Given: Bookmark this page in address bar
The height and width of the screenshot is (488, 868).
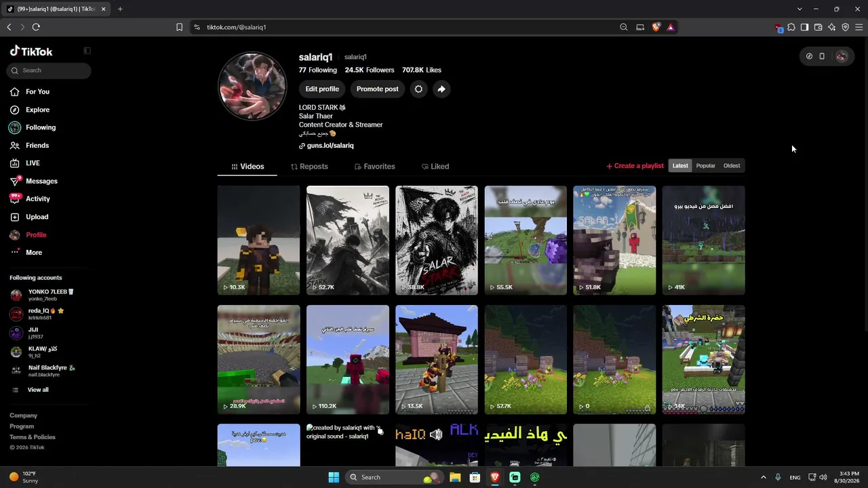Looking at the screenshot, I should coord(179,27).
